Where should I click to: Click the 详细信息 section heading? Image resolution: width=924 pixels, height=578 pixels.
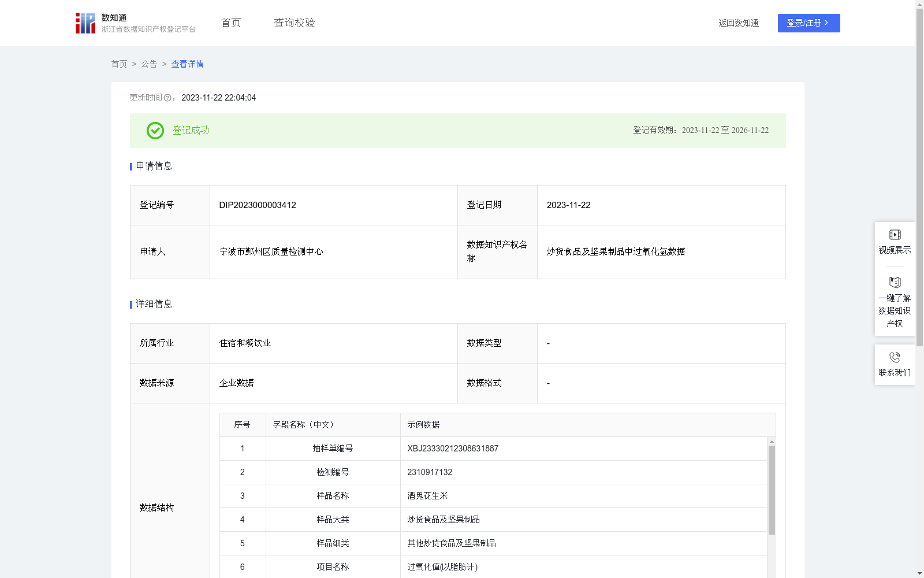tap(154, 305)
